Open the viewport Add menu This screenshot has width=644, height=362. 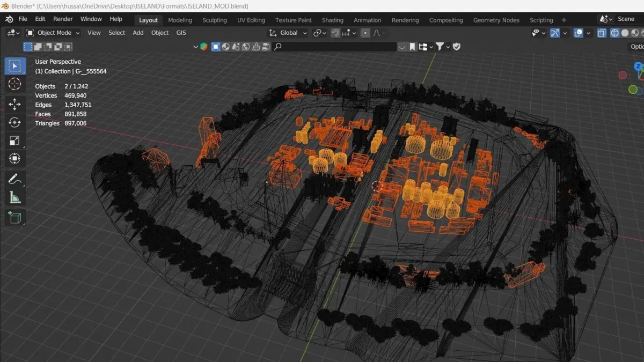(x=138, y=33)
